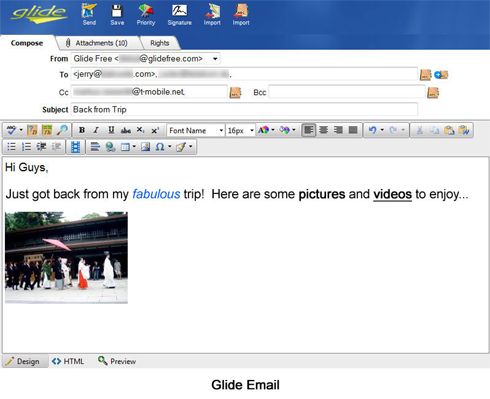The height and width of the screenshot is (399, 490).
Task: Toggle superscript formatting
Action: (155, 130)
